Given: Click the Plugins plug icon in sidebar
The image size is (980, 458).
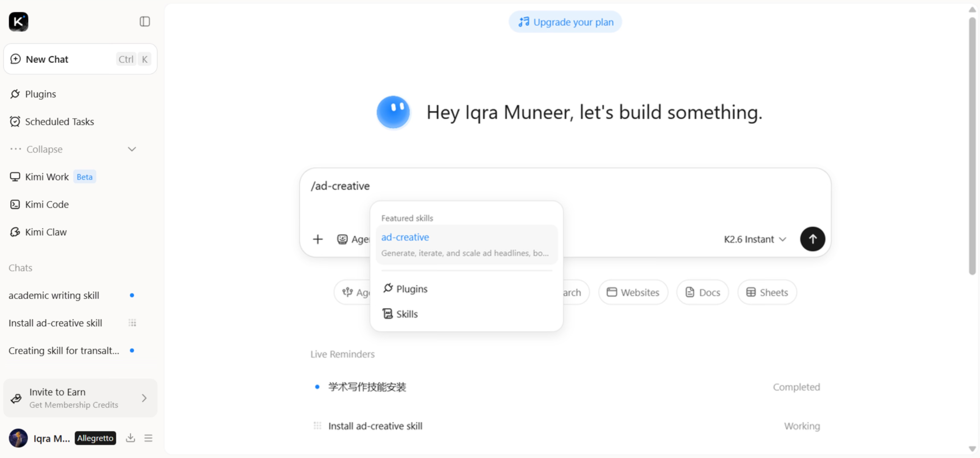Looking at the screenshot, I should [x=15, y=94].
